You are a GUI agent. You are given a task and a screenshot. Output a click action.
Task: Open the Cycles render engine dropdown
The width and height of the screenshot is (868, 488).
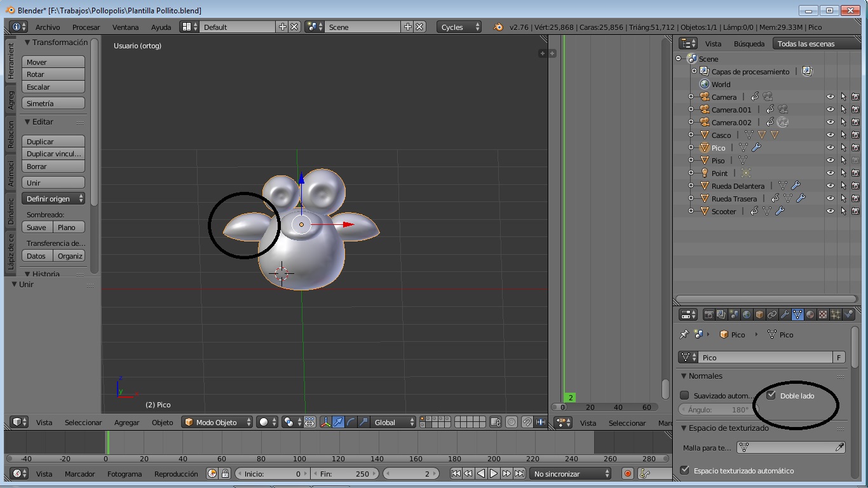(459, 27)
